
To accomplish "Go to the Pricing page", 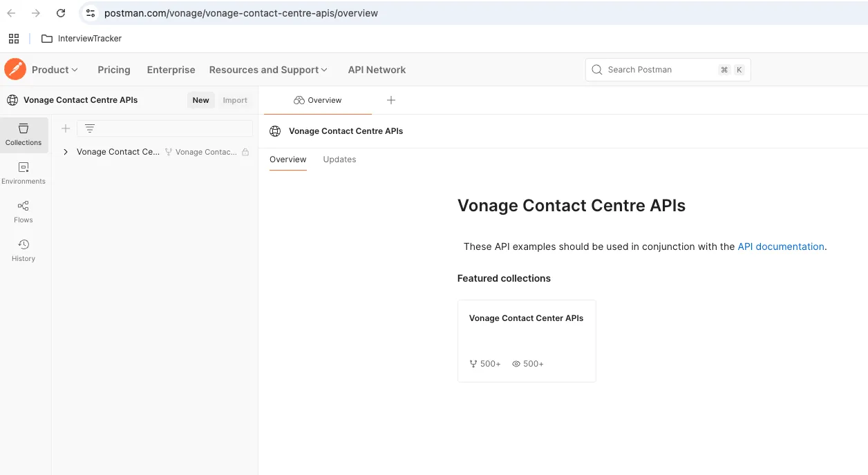I will [114, 70].
